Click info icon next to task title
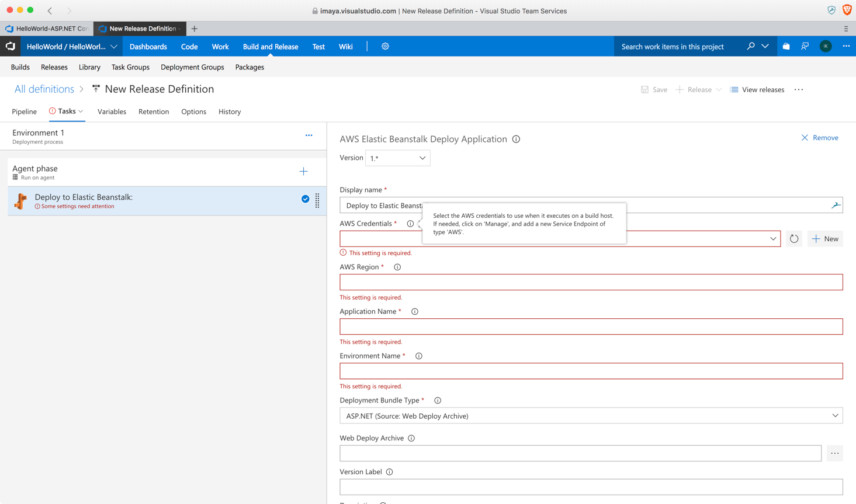This screenshot has height=504, width=856. [x=516, y=139]
